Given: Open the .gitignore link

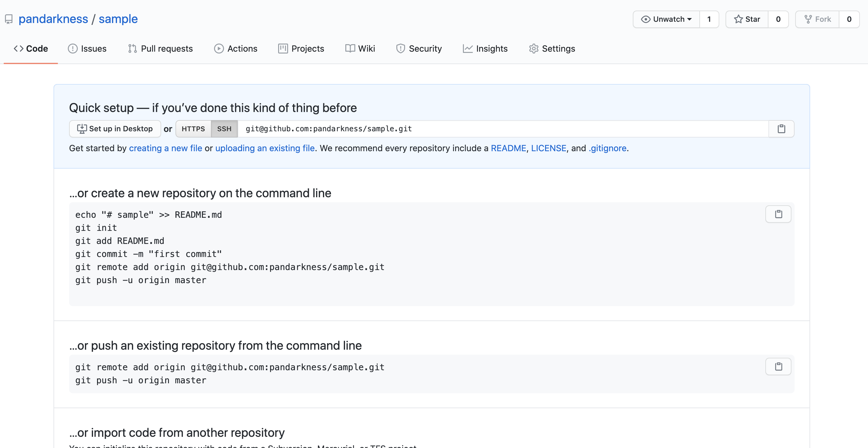Looking at the screenshot, I should point(607,148).
